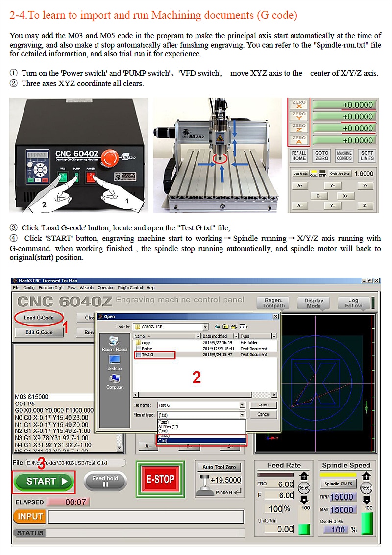
Task: Hit the red E-STOP button
Action: coord(160,479)
